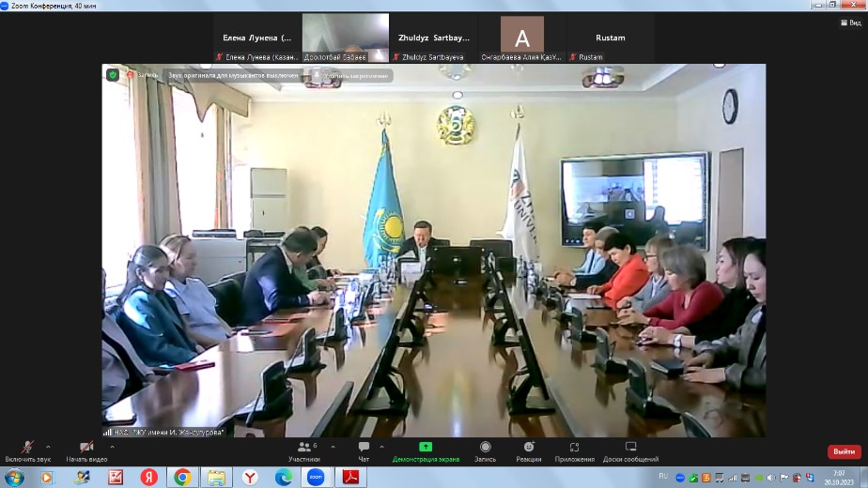Open the Чат chat panel
This screenshot has height=488, width=868.
(x=364, y=450)
